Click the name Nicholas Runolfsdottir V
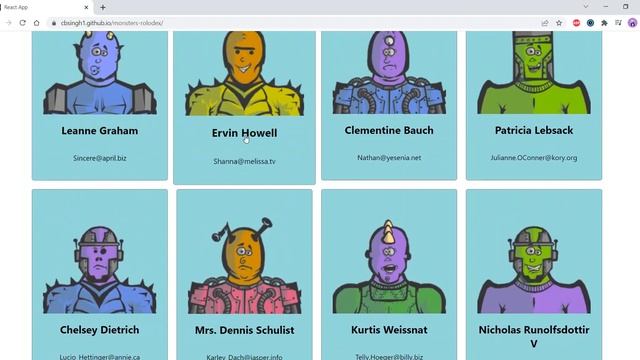This screenshot has width=640, height=360. (534, 336)
